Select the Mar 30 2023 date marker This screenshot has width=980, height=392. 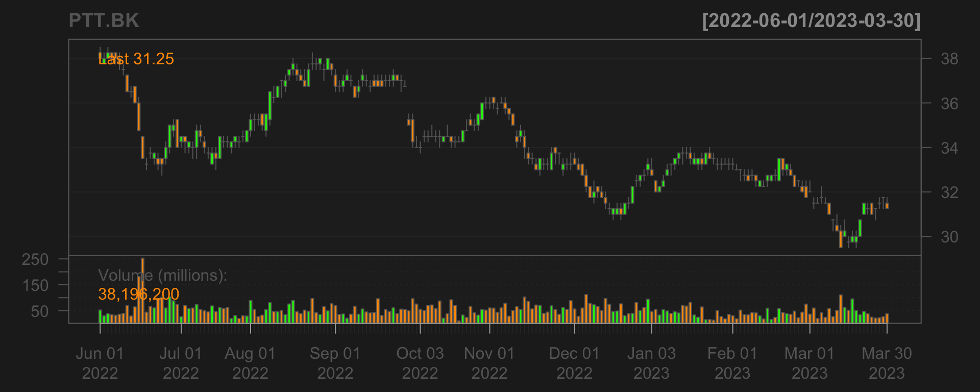tap(887, 363)
